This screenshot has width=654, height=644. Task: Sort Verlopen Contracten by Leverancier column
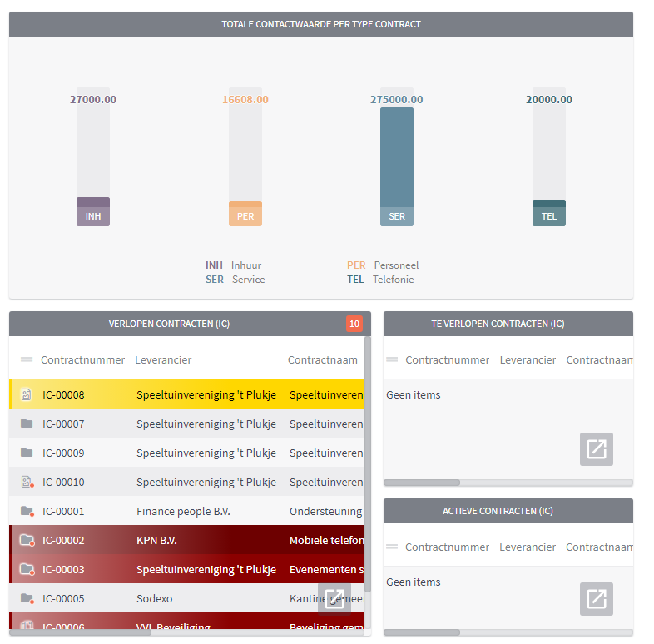point(163,359)
